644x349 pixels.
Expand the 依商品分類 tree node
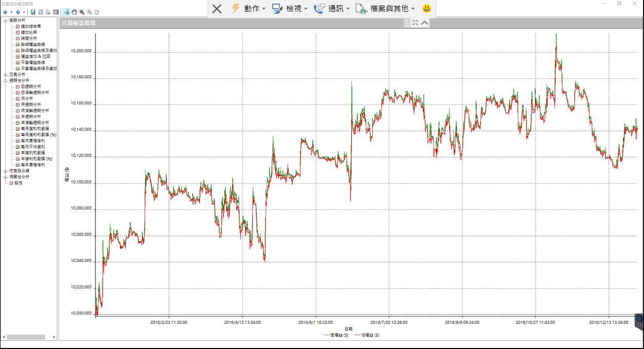[x=6, y=171]
